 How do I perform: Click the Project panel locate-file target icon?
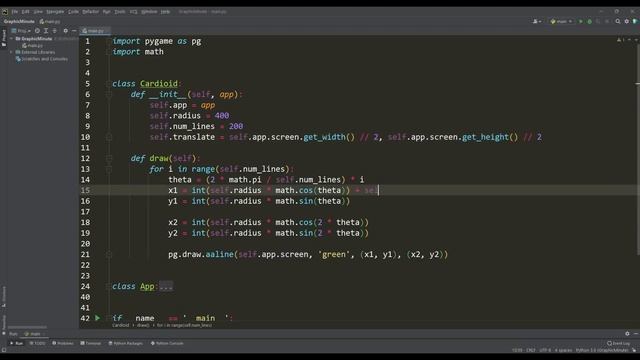37,31
